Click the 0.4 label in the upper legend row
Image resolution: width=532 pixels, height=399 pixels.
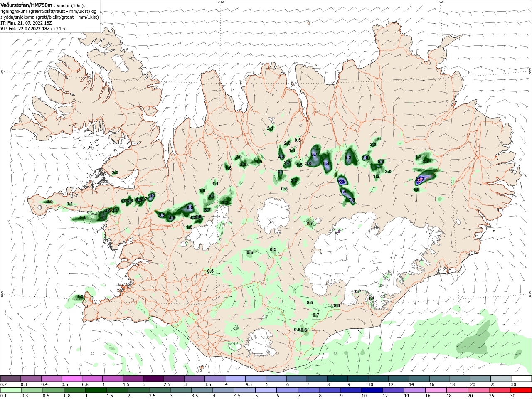click(44, 384)
